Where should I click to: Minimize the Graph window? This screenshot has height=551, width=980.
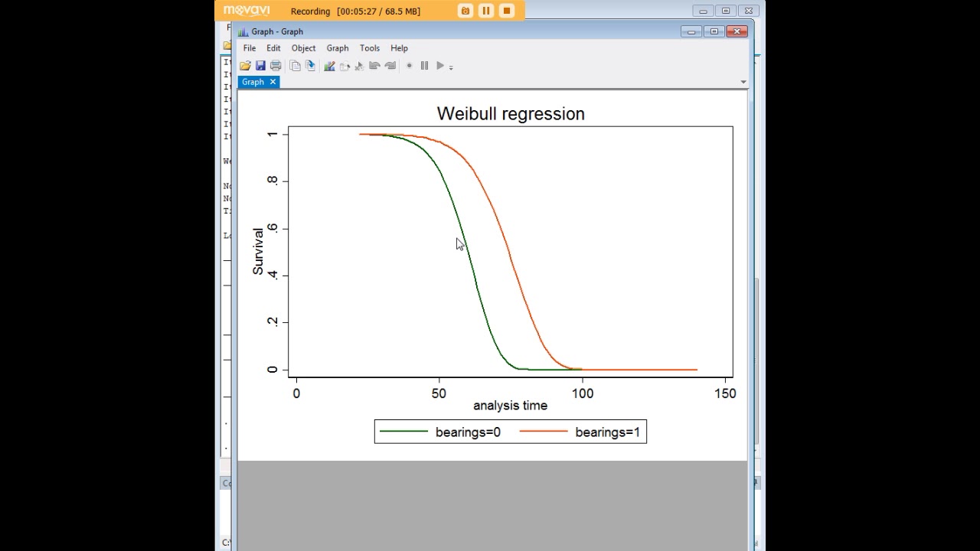point(691,31)
